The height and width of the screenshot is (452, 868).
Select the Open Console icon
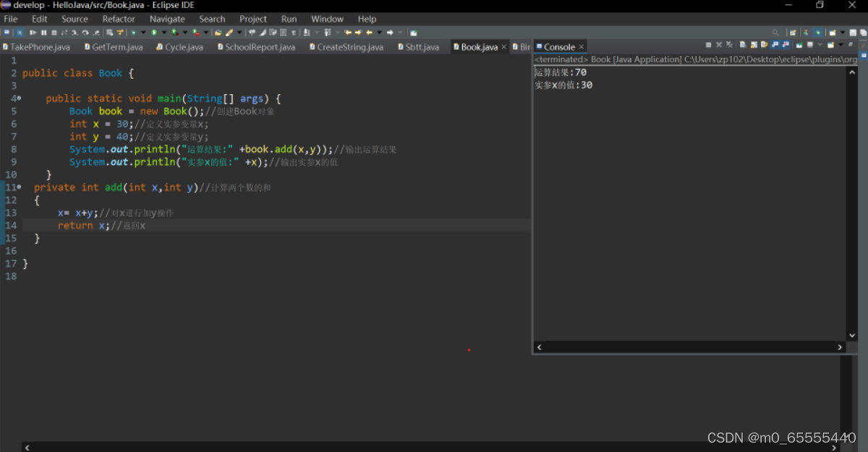click(x=830, y=44)
